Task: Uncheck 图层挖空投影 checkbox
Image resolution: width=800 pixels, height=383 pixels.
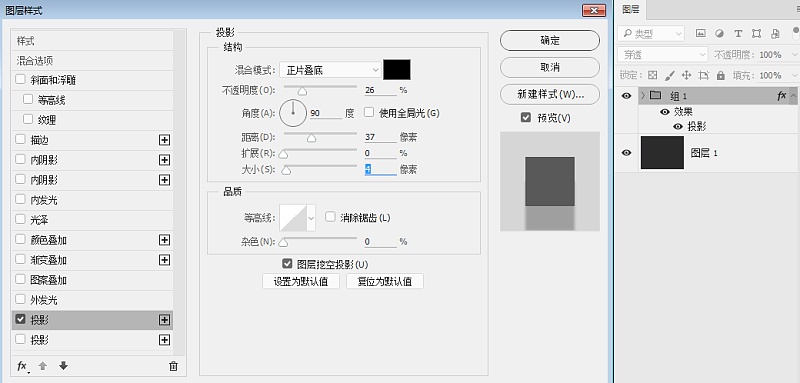Action: coord(287,264)
